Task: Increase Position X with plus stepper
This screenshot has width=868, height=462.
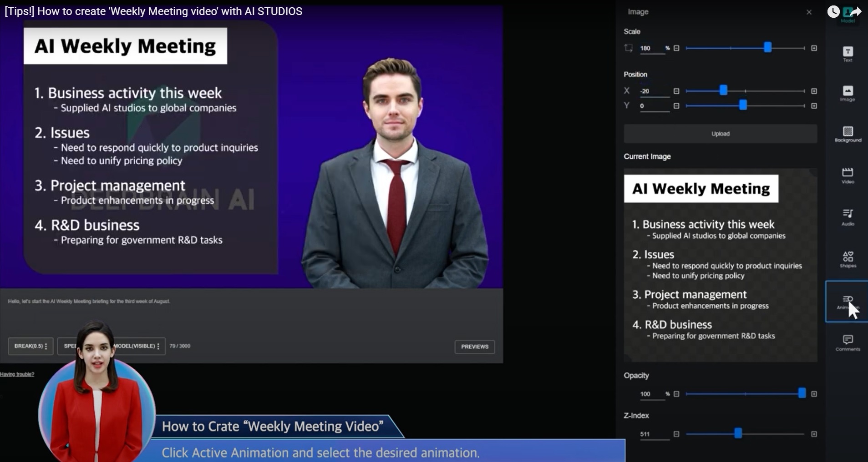Action: click(x=814, y=91)
